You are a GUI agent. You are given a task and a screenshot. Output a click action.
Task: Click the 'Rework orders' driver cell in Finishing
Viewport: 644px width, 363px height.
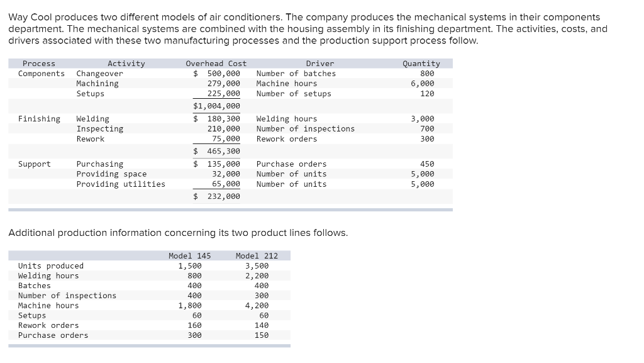pos(287,139)
